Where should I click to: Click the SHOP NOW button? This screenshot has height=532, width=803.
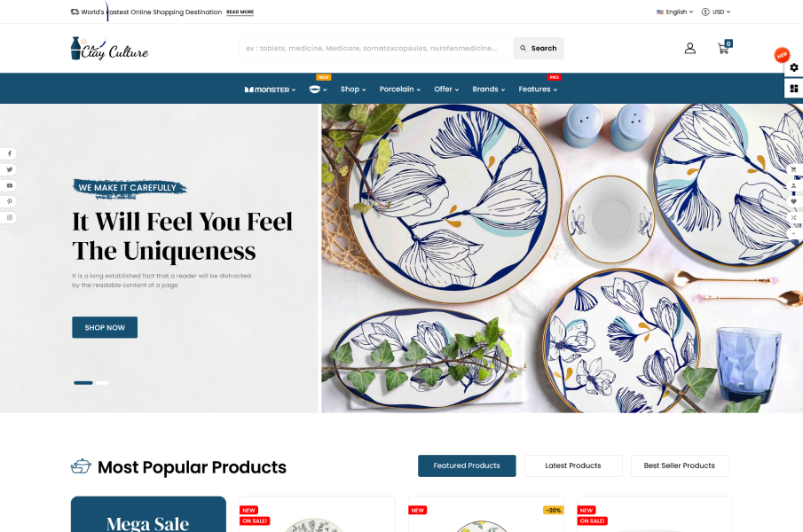(105, 327)
